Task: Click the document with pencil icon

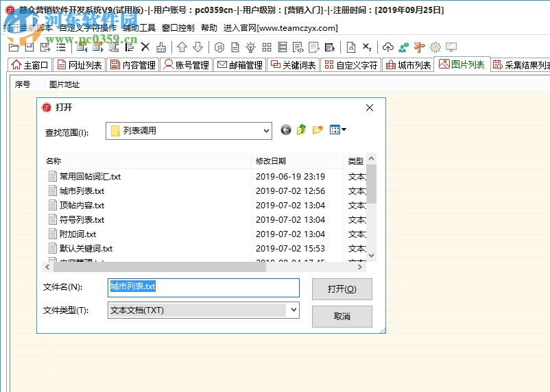Action: pos(314,47)
